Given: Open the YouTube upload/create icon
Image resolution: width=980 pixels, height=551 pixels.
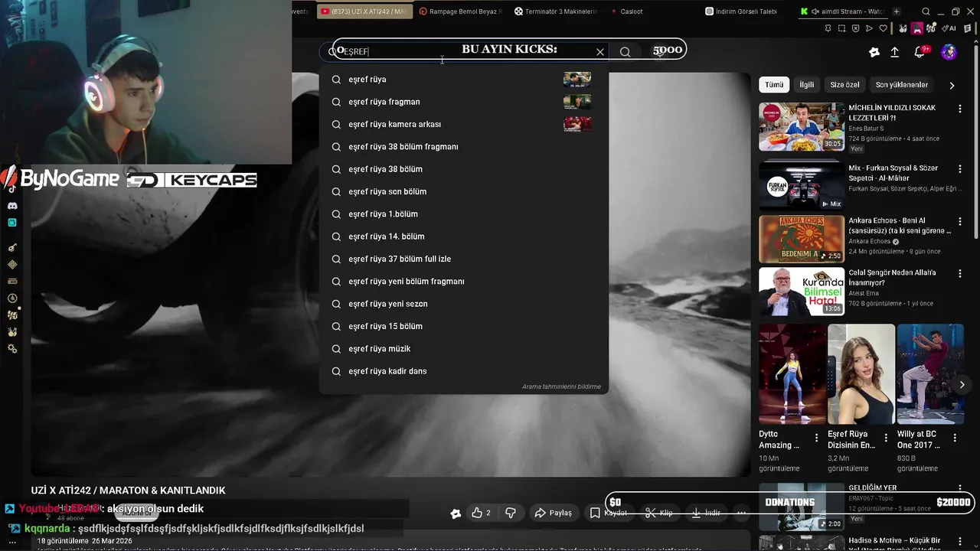Looking at the screenshot, I should [x=894, y=52].
